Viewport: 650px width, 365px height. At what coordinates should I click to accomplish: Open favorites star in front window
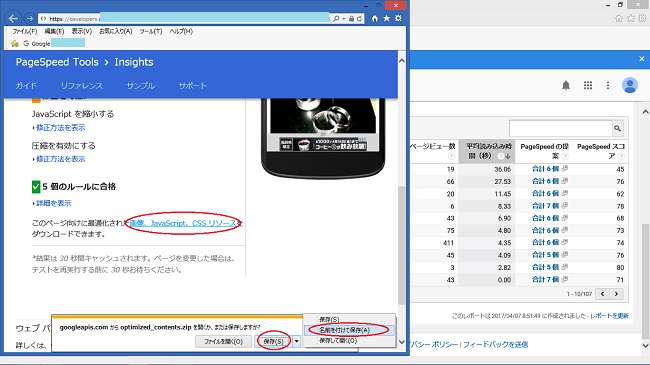386,18
